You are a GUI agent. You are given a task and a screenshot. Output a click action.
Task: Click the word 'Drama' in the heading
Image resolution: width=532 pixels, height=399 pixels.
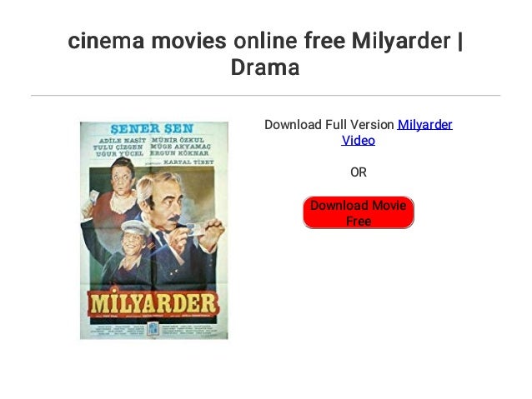(265, 67)
